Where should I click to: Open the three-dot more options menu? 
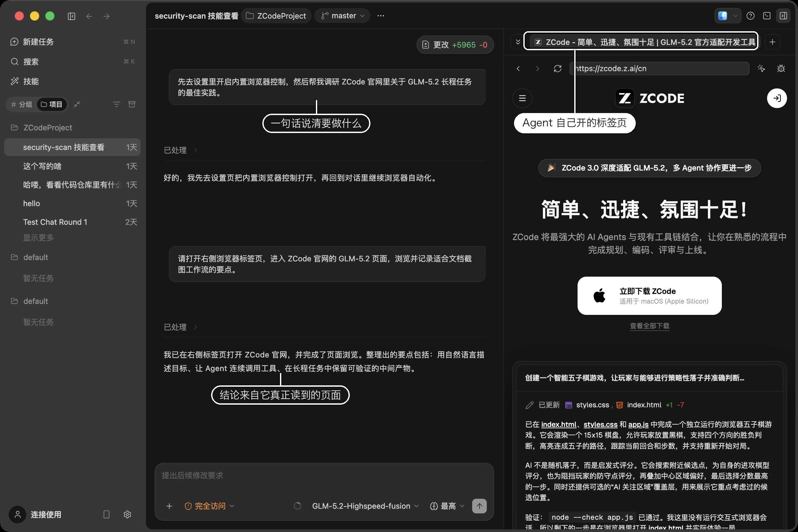[x=381, y=16]
